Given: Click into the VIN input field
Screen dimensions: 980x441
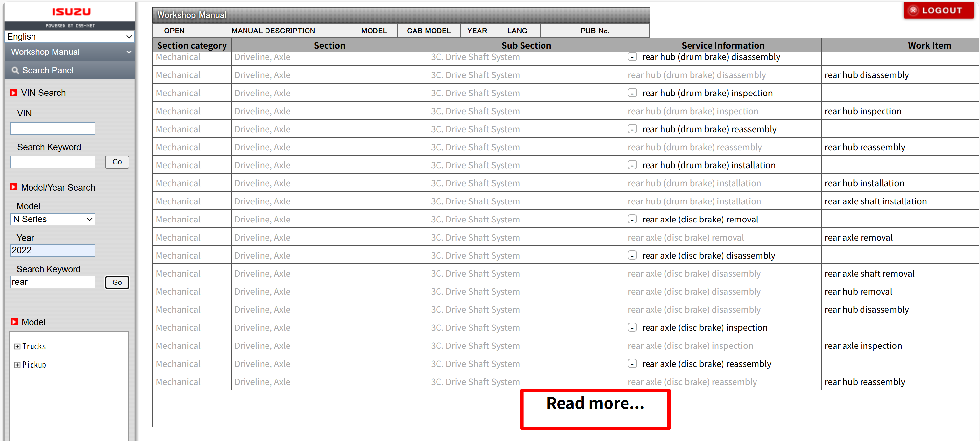Looking at the screenshot, I should [53, 128].
